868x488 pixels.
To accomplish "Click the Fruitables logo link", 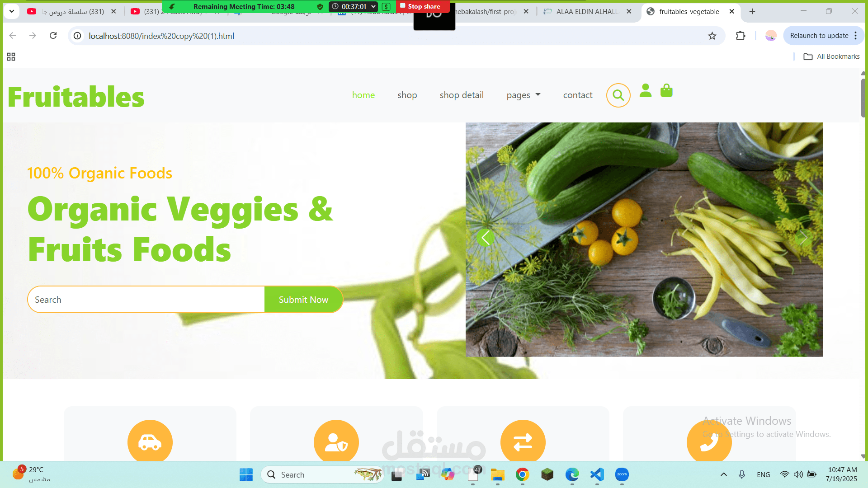I will click(76, 97).
